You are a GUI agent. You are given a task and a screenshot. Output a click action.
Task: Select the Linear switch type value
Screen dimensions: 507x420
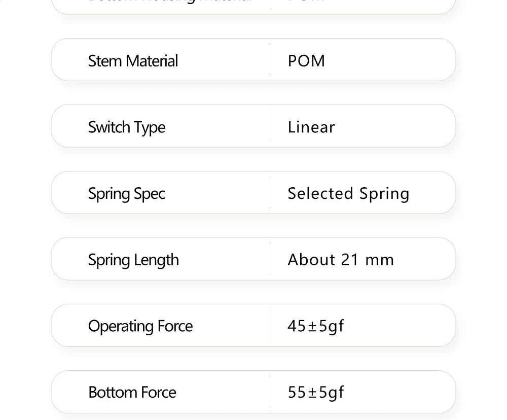tap(311, 127)
